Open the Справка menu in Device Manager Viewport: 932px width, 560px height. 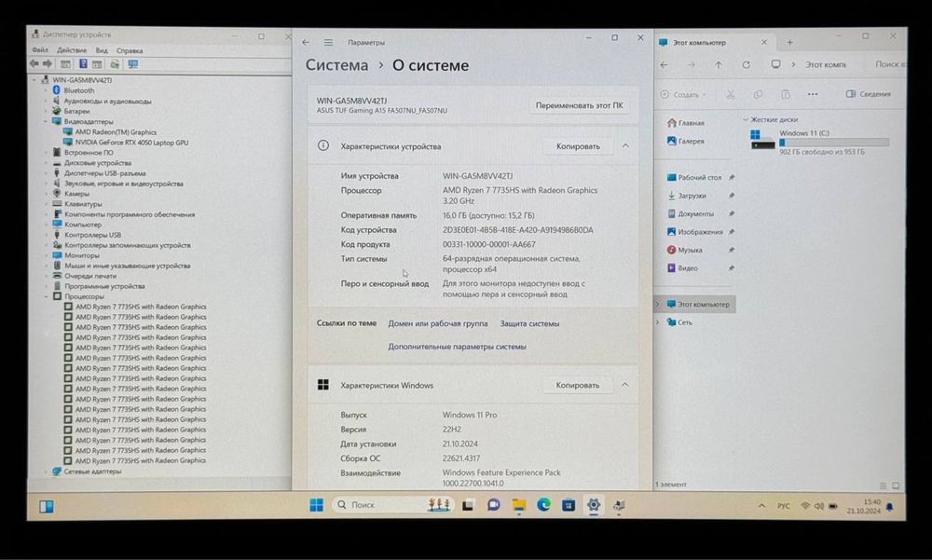130,50
